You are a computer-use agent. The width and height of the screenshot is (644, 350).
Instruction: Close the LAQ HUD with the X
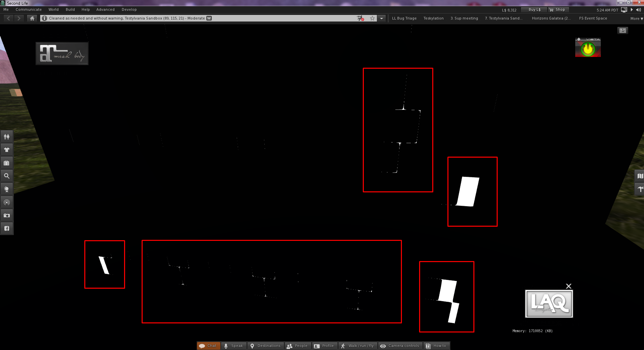pos(569,286)
